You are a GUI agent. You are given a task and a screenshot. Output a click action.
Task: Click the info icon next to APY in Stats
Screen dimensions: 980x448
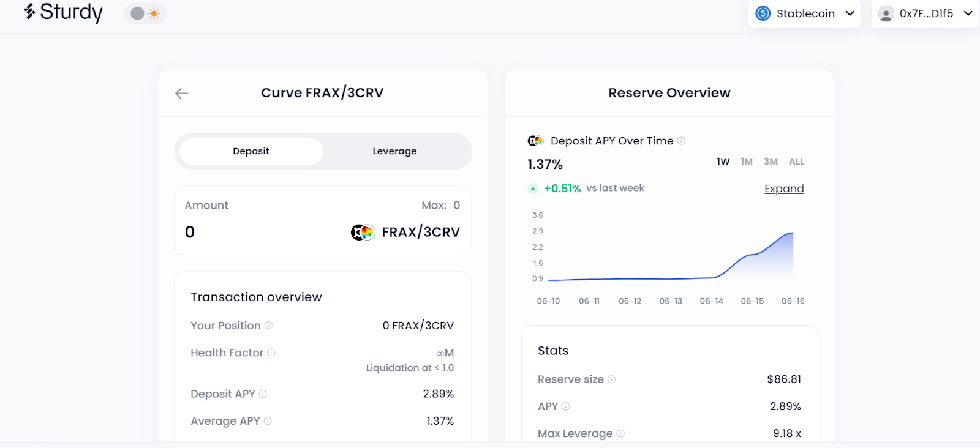click(x=566, y=406)
